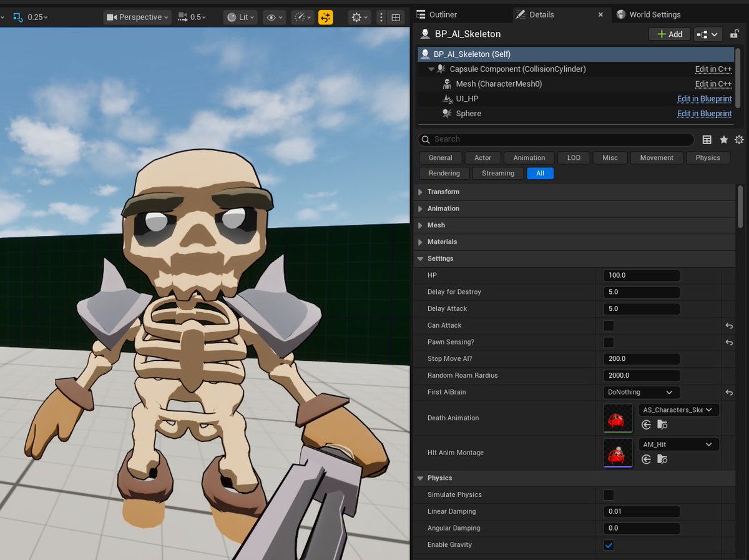This screenshot has height=560, width=749.
Task: Enable the Can Attack checkbox
Action: click(x=608, y=325)
